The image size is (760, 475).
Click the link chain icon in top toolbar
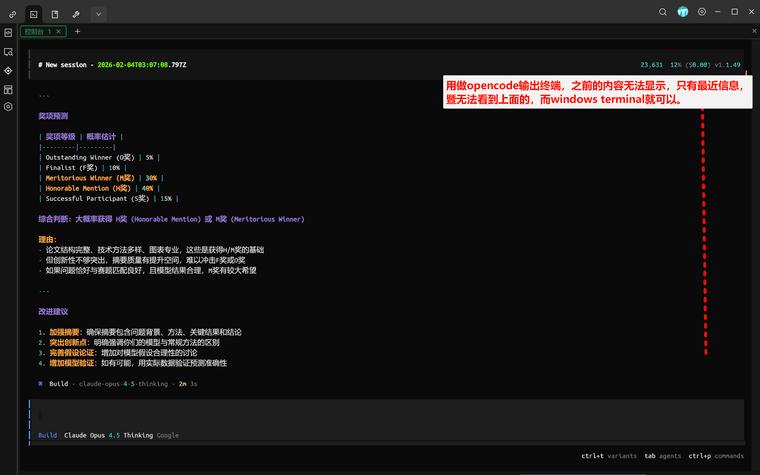13,15
